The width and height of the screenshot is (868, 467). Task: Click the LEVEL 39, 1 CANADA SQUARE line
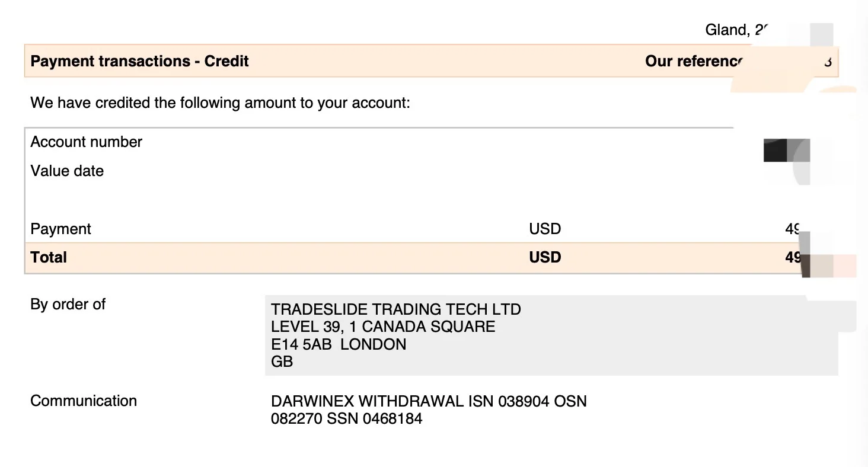(x=383, y=327)
